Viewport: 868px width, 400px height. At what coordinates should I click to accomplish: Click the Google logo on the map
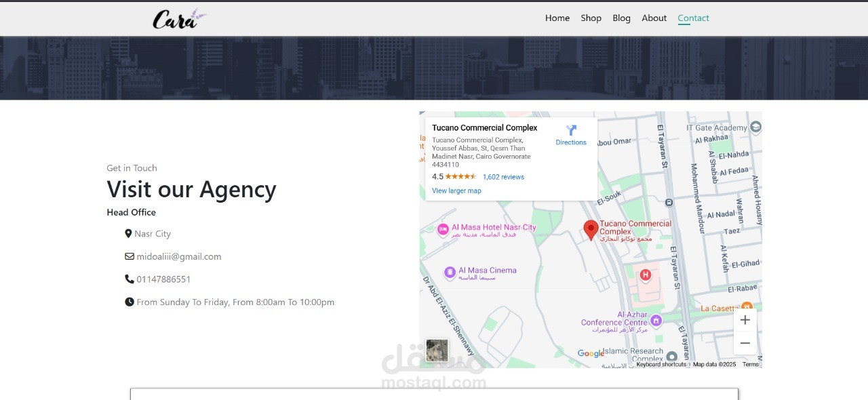591,353
